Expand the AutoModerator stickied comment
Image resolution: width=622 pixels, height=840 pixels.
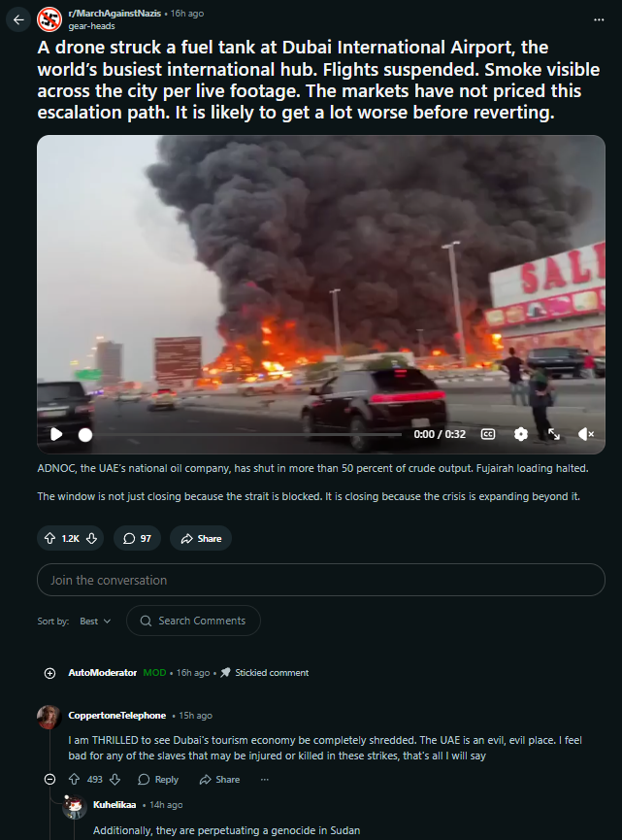pos(49,673)
